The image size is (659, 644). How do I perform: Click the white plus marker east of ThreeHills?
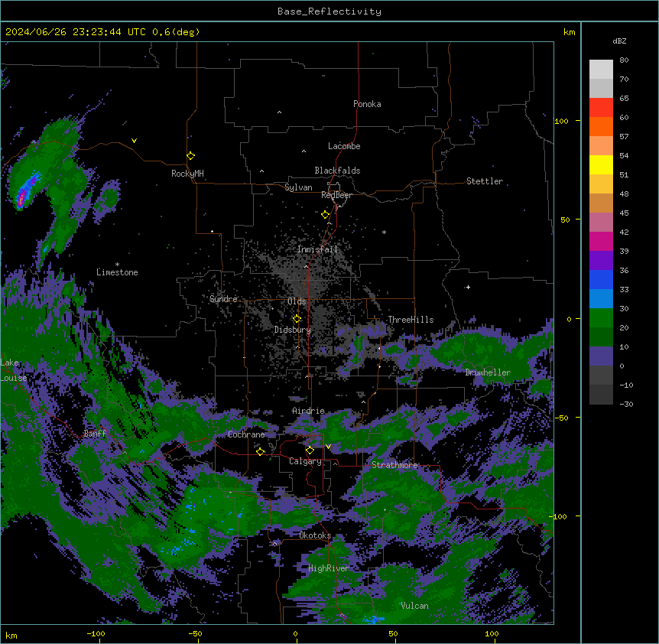tap(468, 287)
